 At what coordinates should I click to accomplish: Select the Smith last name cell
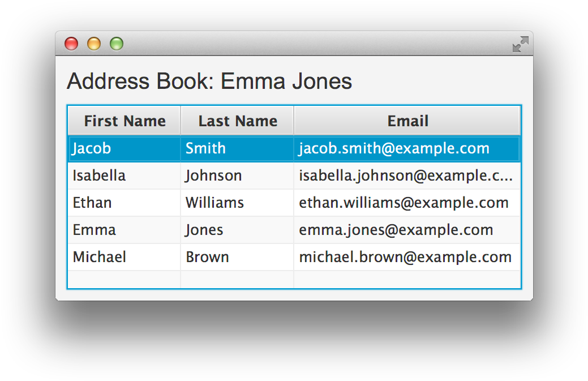[x=206, y=148]
